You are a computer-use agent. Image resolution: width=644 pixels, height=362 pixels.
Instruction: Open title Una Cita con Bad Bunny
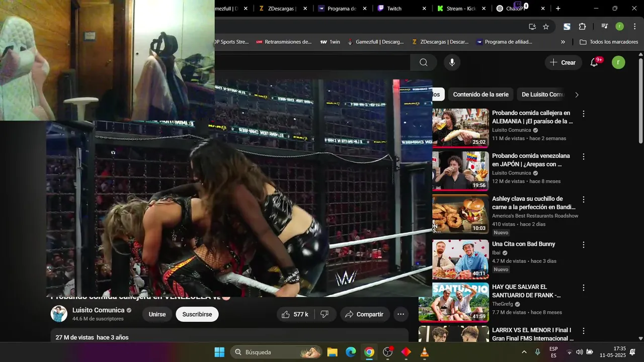(523, 244)
